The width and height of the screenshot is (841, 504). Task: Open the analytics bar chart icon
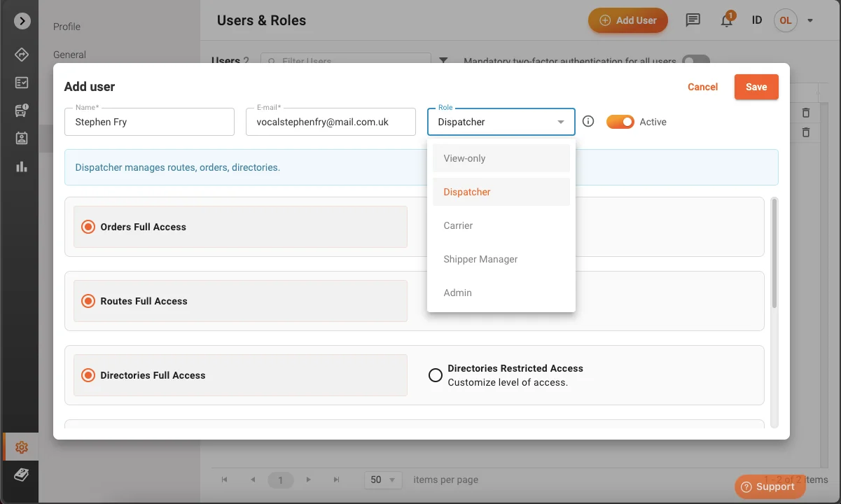click(22, 167)
